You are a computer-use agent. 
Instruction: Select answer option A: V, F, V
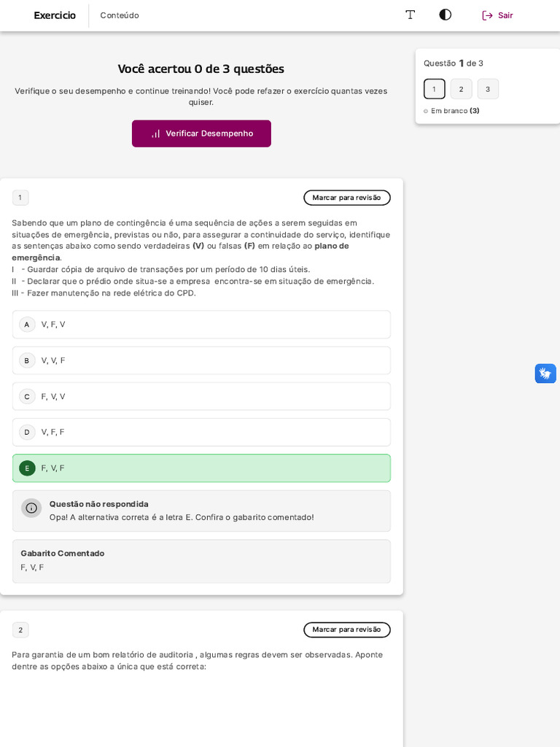coord(201,325)
